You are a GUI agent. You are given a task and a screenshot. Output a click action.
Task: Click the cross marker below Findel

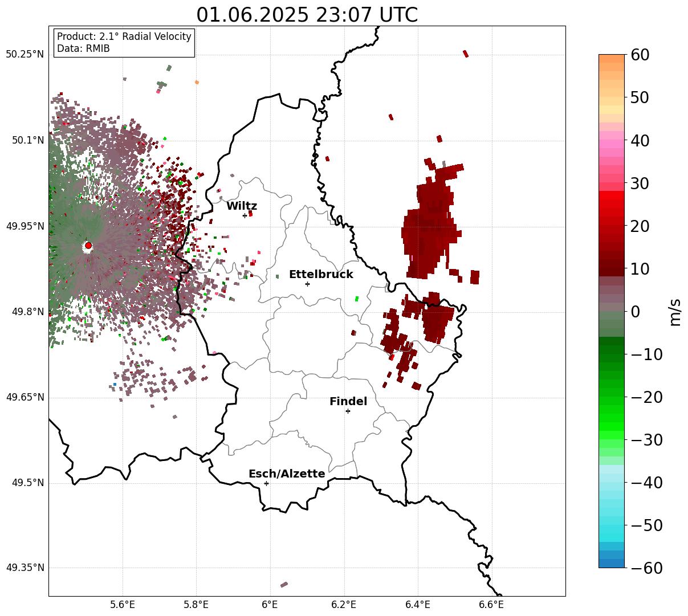click(348, 411)
